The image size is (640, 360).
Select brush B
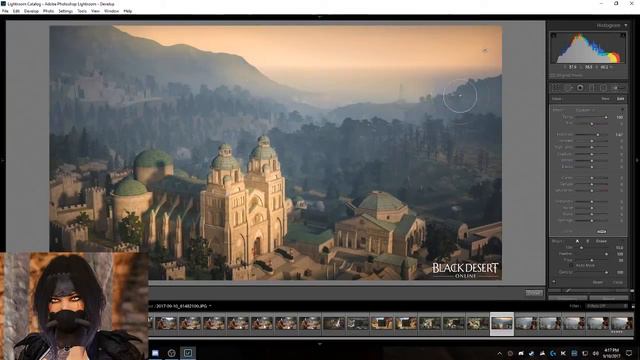(x=587, y=241)
